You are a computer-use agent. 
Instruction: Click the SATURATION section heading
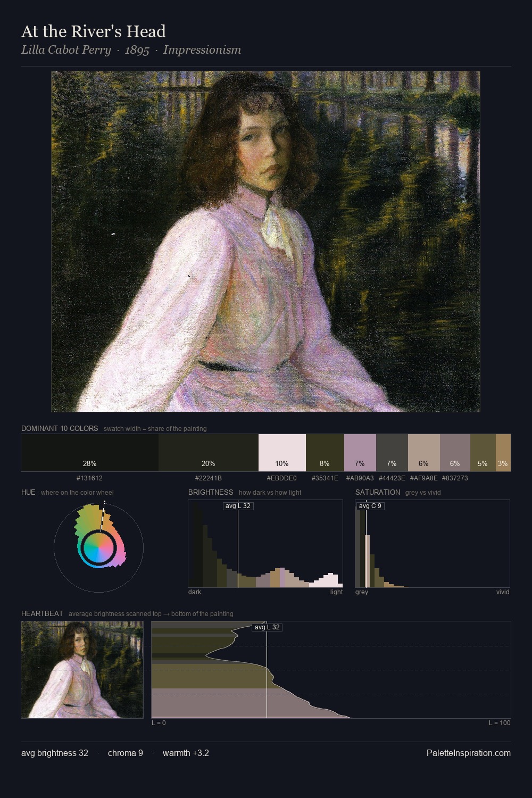[x=378, y=492]
